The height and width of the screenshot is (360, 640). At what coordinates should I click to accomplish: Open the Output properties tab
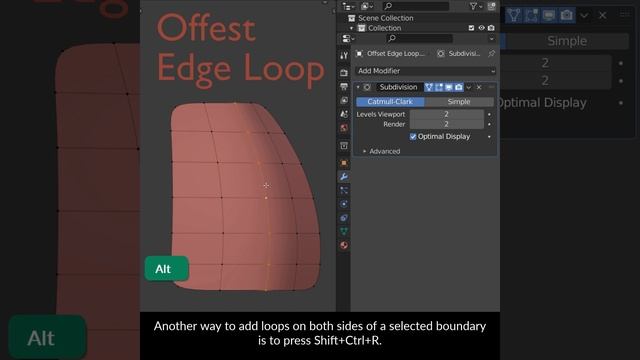(x=344, y=87)
